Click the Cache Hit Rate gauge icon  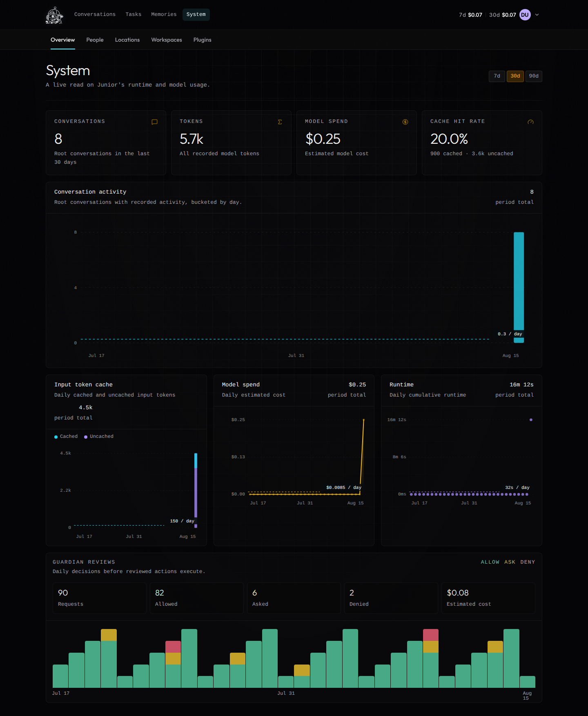pos(530,122)
